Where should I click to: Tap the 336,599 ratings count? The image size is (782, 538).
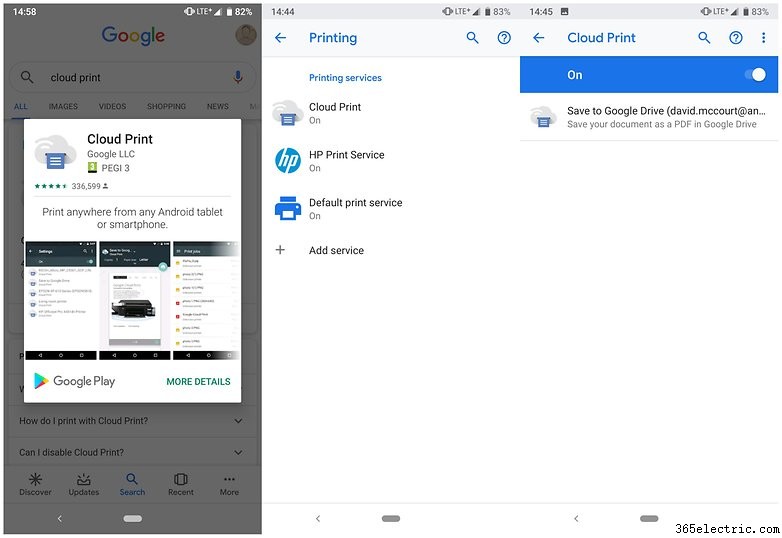(86, 186)
